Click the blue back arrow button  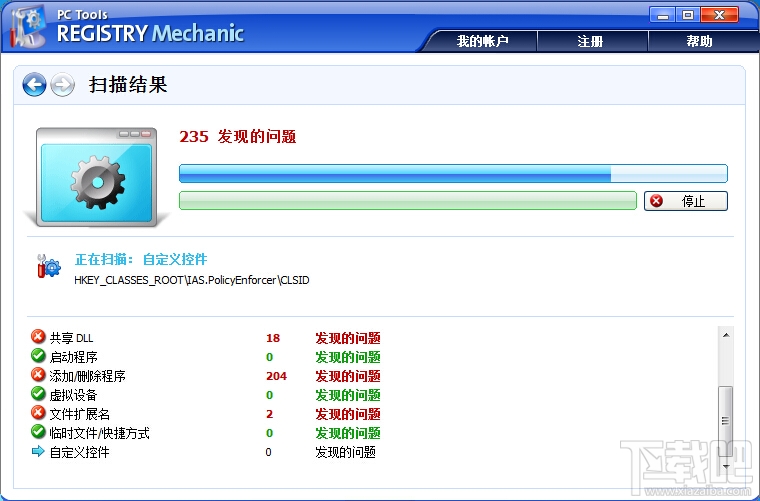(34, 85)
